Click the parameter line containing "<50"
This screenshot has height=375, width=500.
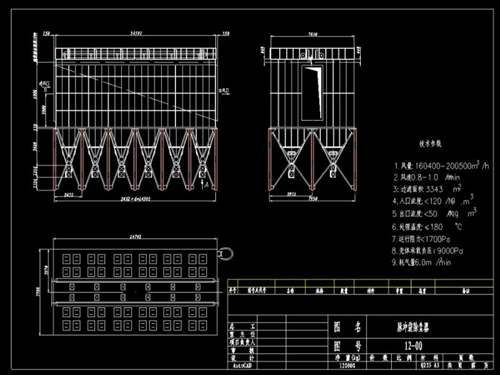click(x=434, y=213)
